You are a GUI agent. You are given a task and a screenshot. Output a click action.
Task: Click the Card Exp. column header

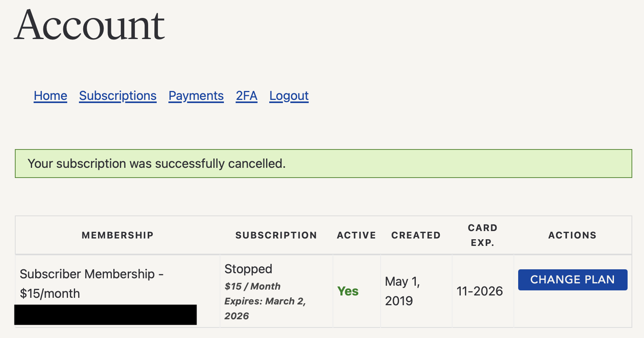point(483,235)
